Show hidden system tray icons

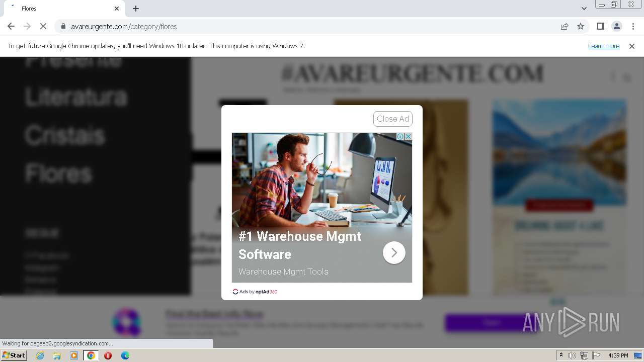tap(561, 355)
